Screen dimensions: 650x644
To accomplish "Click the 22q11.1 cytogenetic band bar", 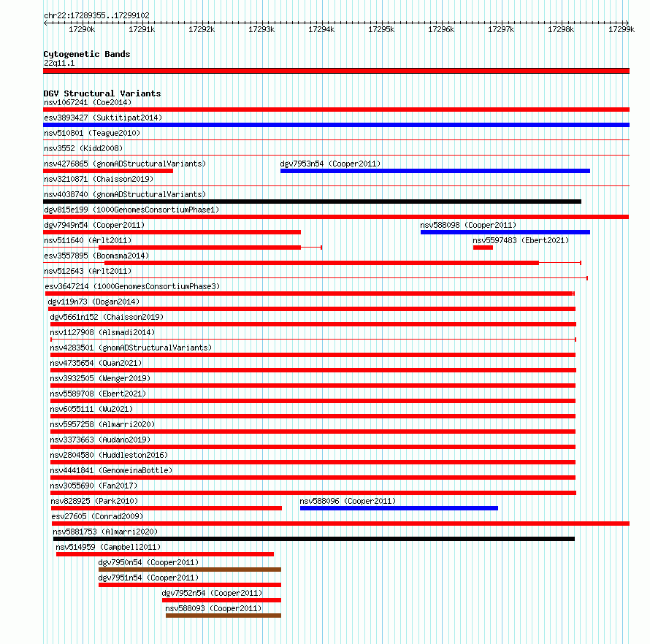I will coord(336,71).
